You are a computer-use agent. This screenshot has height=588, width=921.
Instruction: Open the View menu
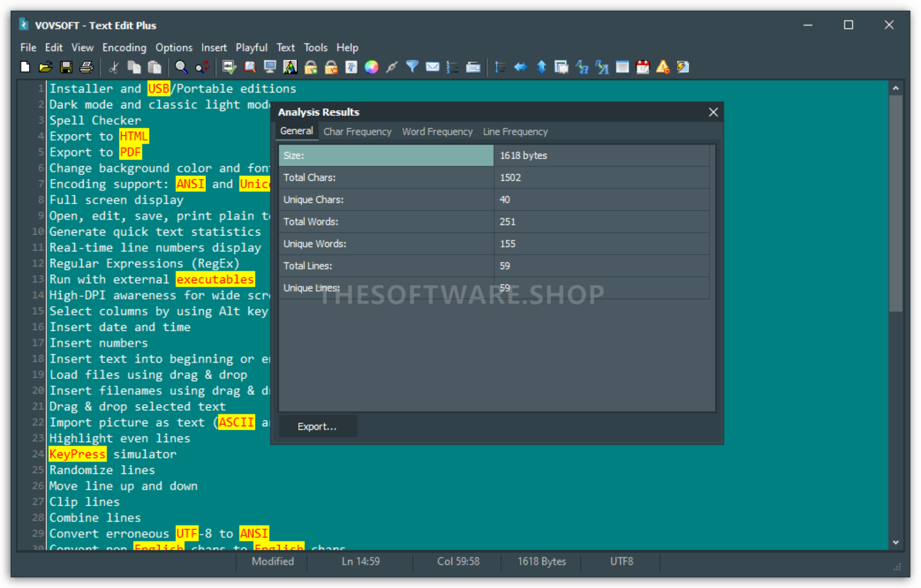82,47
